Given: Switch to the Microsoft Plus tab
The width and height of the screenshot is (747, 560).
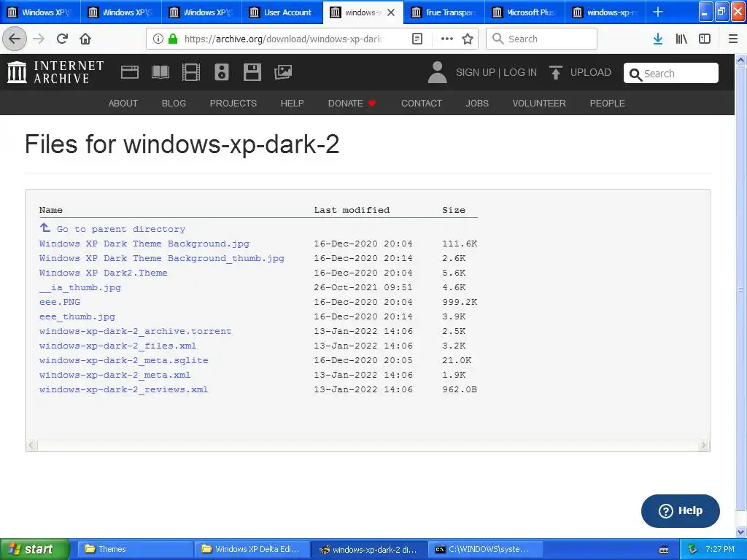Looking at the screenshot, I should pyautogui.click(x=525, y=12).
